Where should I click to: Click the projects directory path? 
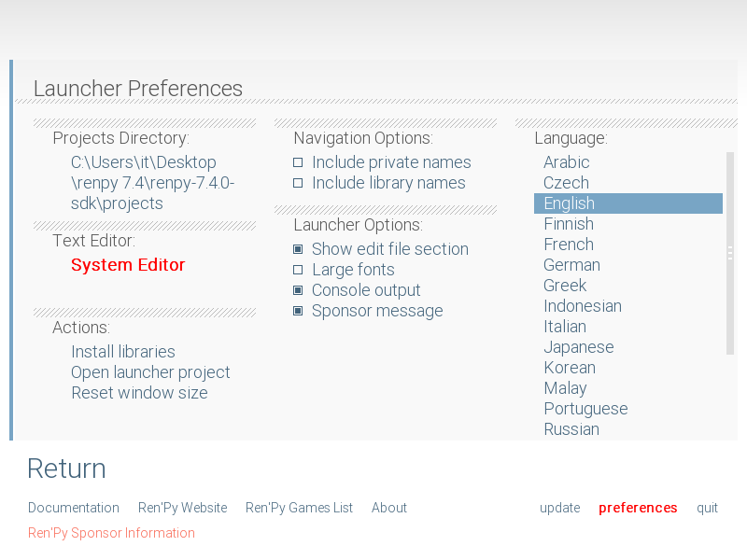[x=152, y=183]
